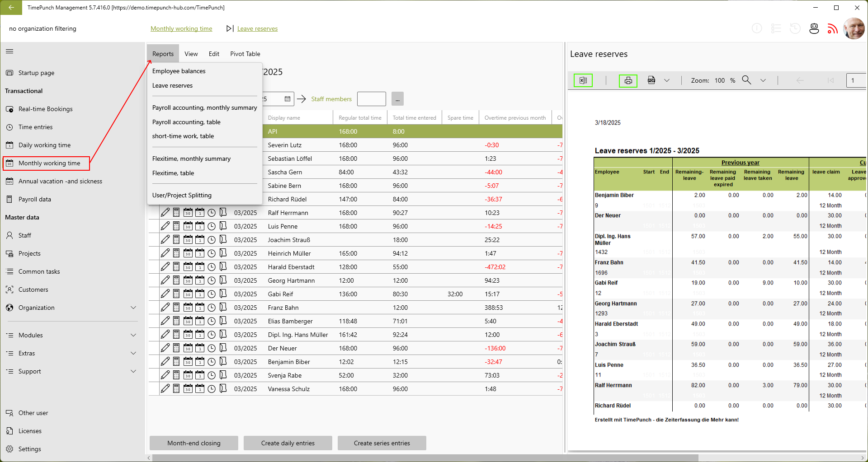Export the Leave reserves report to Excel
The width and height of the screenshot is (868, 462).
click(583, 80)
